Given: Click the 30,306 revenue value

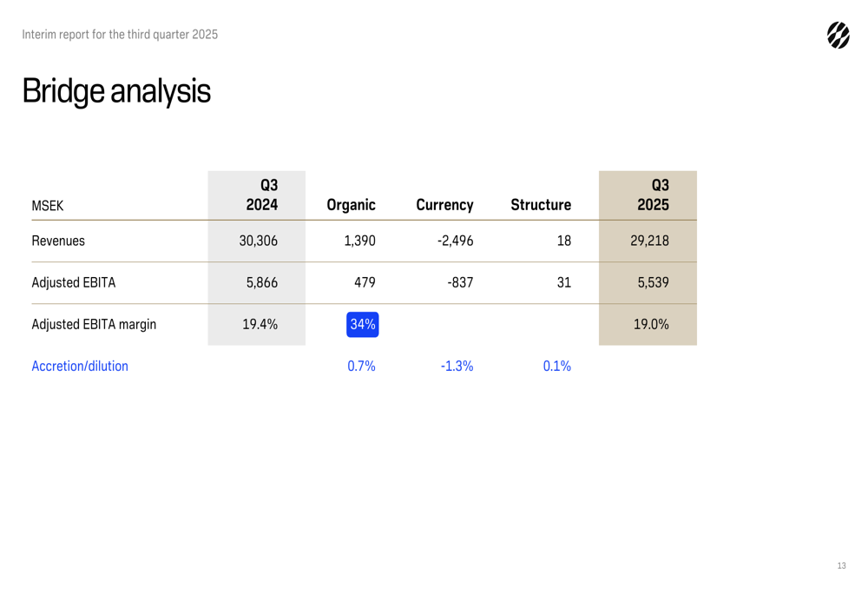Looking at the screenshot, I should (x=259, y=241).
